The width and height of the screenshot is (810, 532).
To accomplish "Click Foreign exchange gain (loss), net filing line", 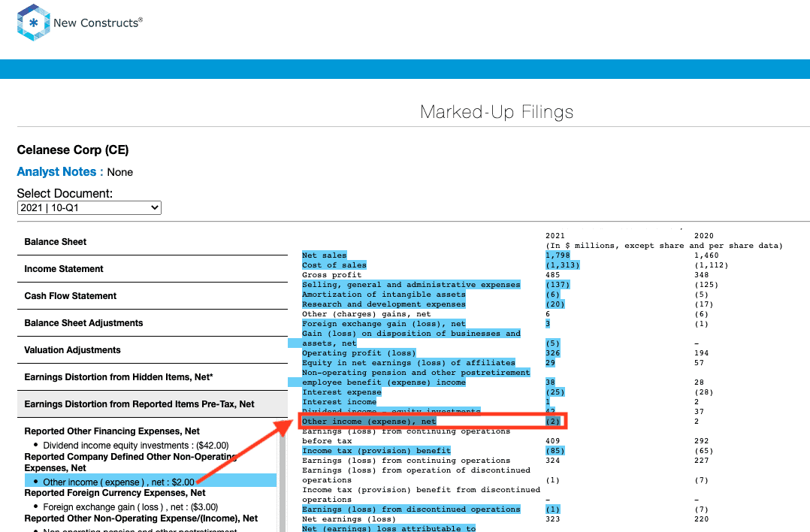I will tap(384, 324).
